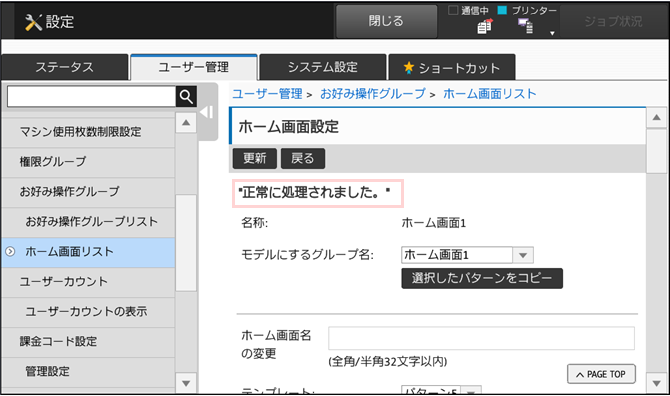This screenshot has width=670, height=396.
Task: Open ユーザーカウントの表示 in sidebar
Action: 88,312
